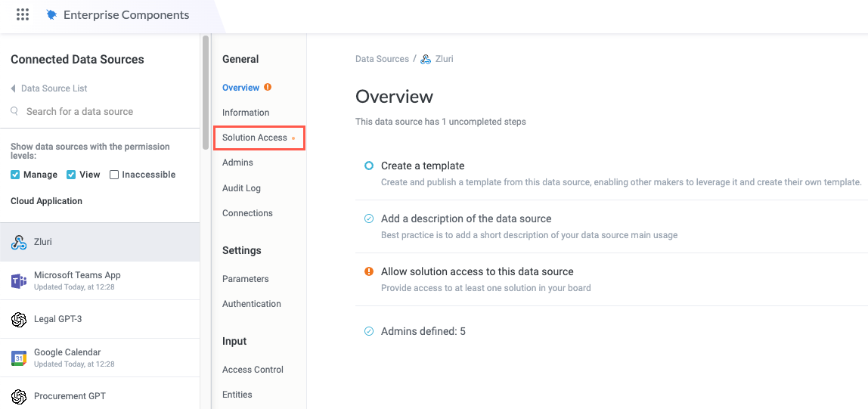Open the Microsoft Teams App icon
The width and height of the screenshot is (868, 409).
(x=19, y=281)
